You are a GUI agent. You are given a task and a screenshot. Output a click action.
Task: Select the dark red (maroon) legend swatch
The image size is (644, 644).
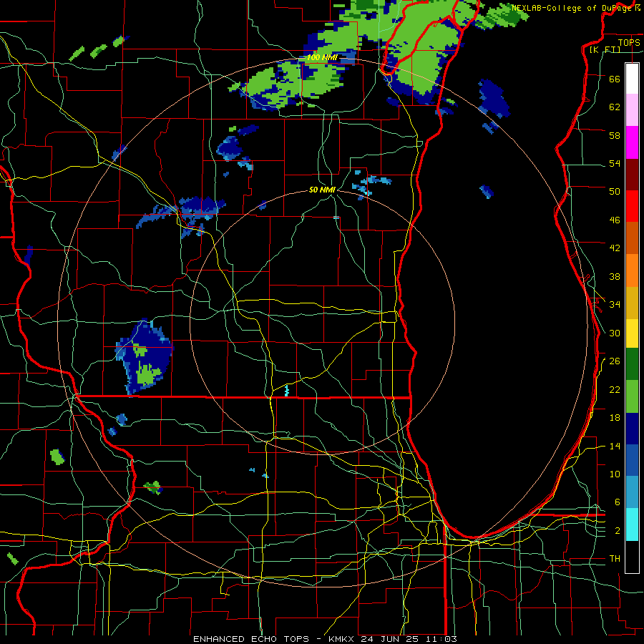tap(632, 174)
